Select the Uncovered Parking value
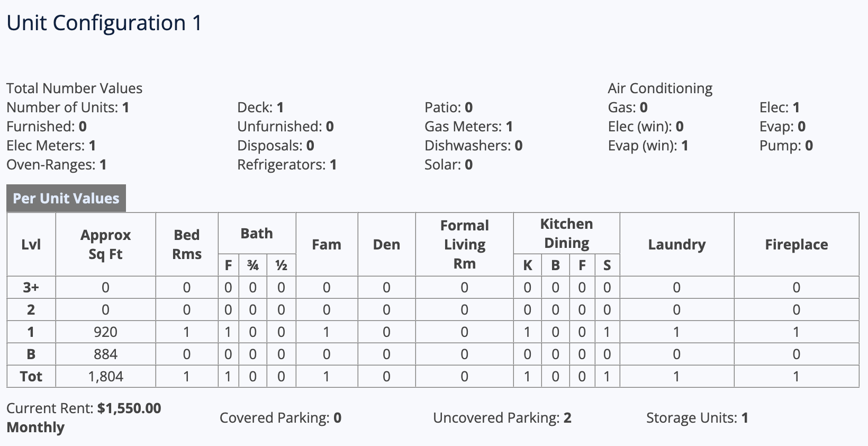The height and width of the screenshot is (446, 868). (x=567, y=418)
